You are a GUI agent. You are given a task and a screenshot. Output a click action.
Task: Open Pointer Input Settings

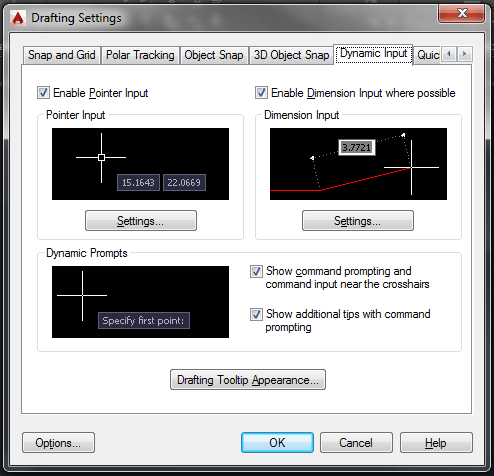(x=141, y=221)
